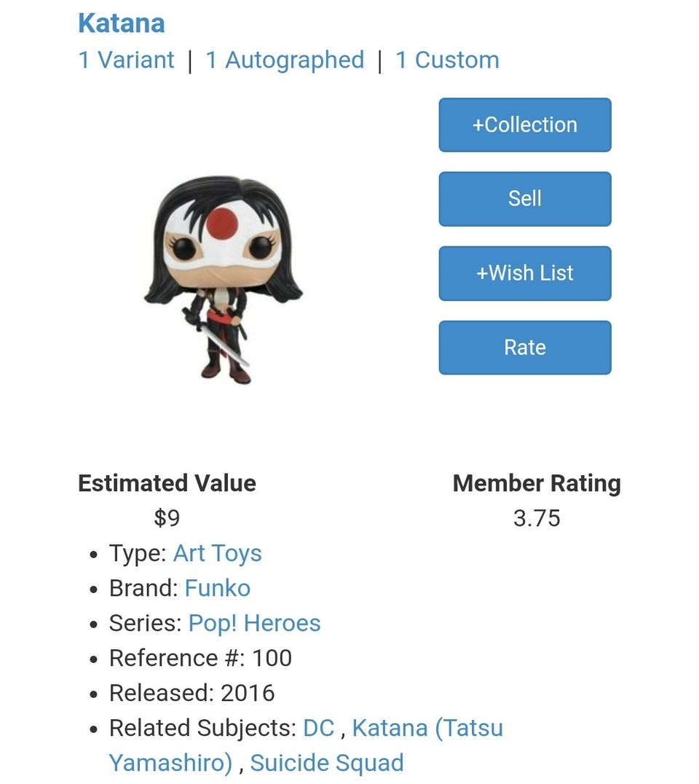Click the 3.75 member rating value
This screenshot has height=784, width=699.
[536, 518]
